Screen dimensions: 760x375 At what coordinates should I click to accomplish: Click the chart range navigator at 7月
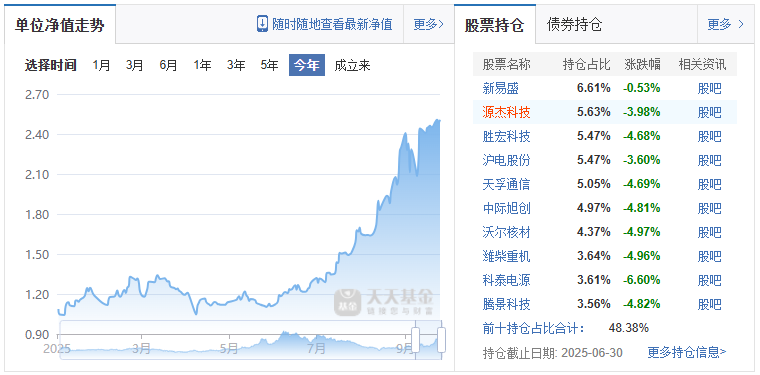tap(317, 348)
